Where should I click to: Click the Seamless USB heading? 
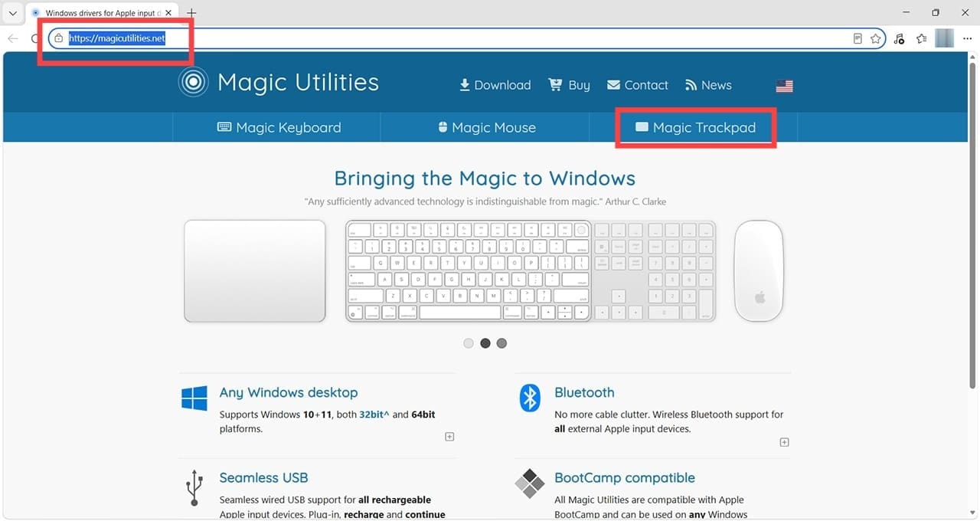coord(263,477)
